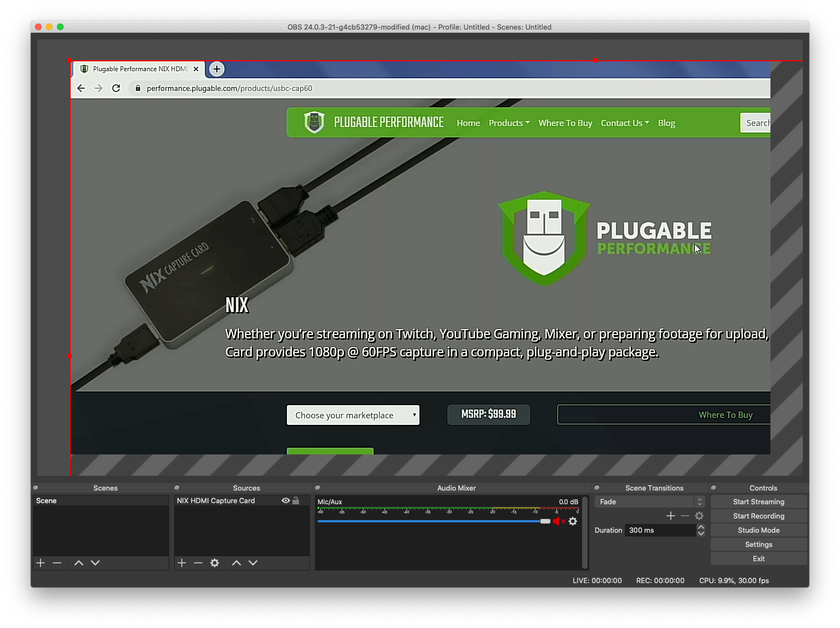Open Home in website navigation
This screenshot has height=628, width=840.
[468, 123]
